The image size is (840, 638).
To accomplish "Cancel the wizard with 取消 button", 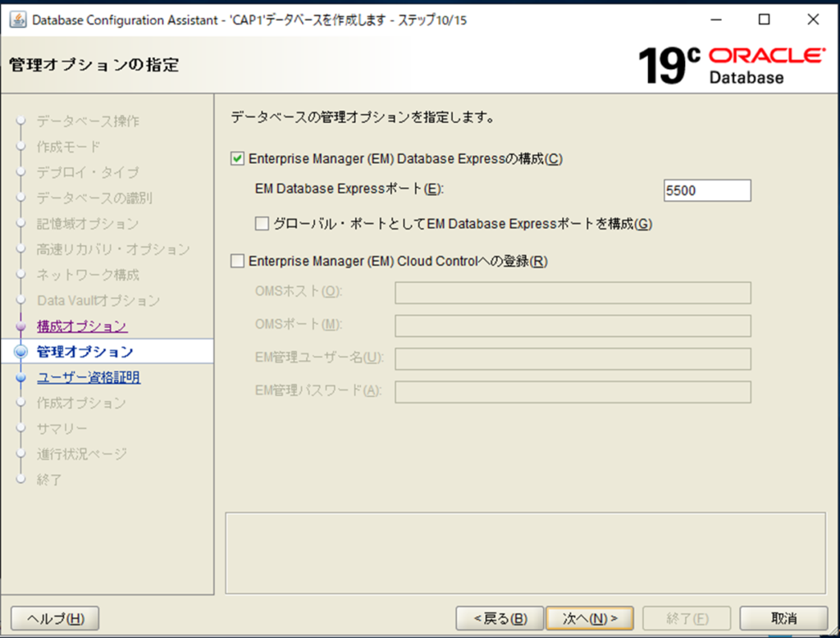I will (x=783, y=618).
